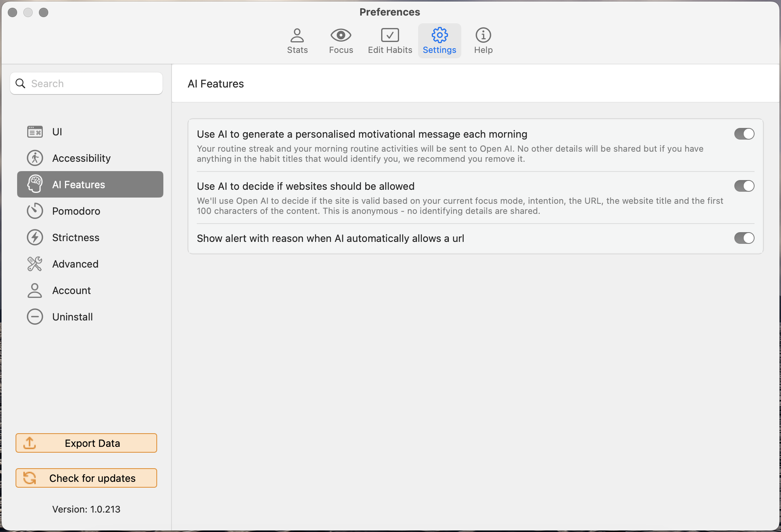Viewport: 781px width, 532px height.
Task: Close the Preferences window
Action: coord(12,12)
